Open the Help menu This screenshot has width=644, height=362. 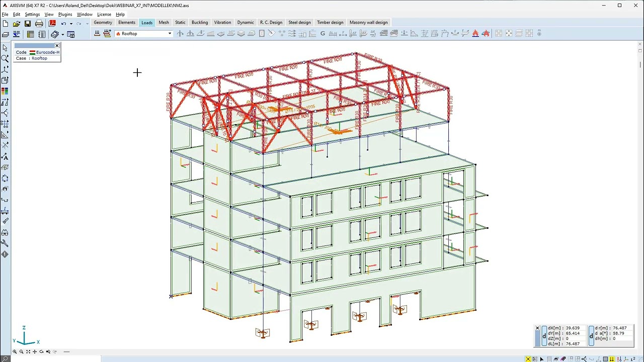120,15
